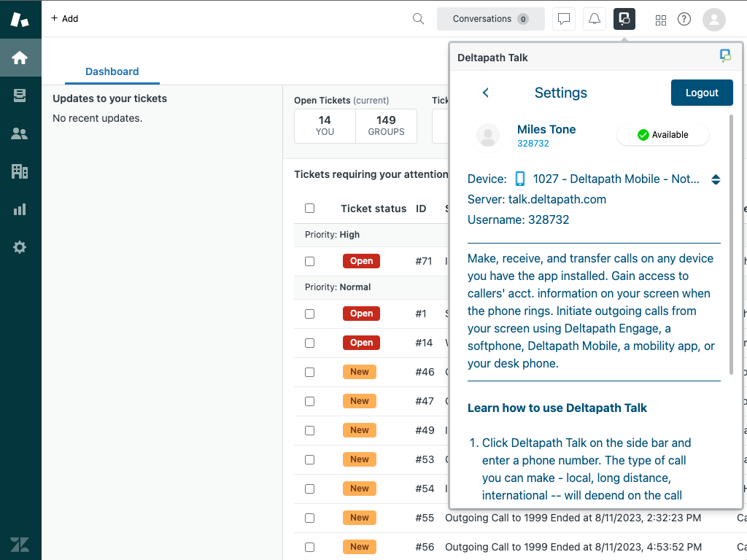This screenshot has width=747, height=560.
Task: Check the checkbox for ticket #71
Action: tap(309, 261)
